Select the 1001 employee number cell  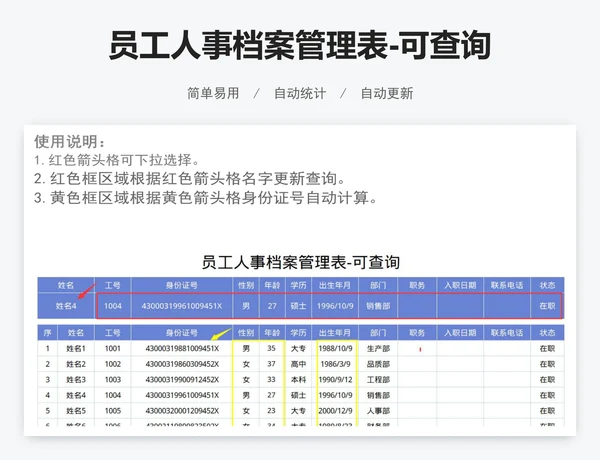coord(113,349)
